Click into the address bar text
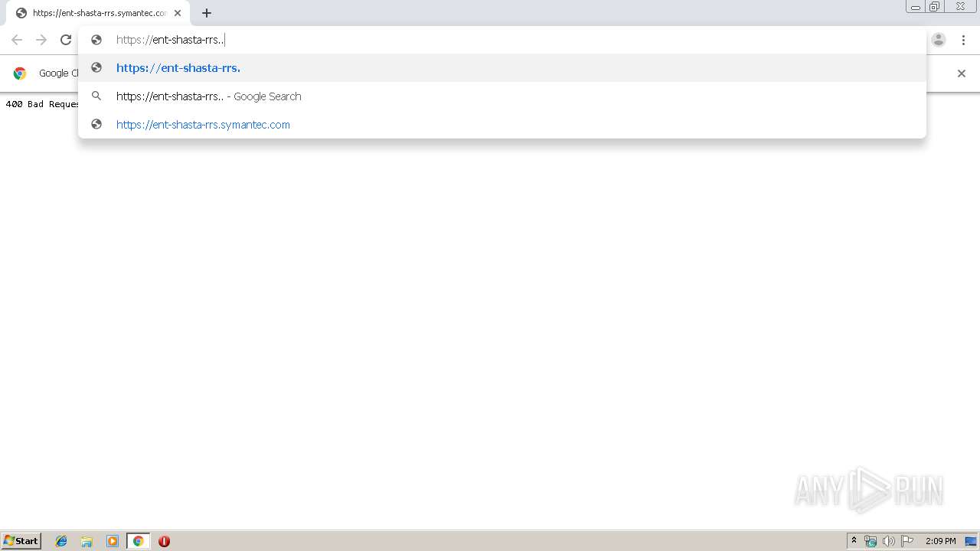 [170, 40]
